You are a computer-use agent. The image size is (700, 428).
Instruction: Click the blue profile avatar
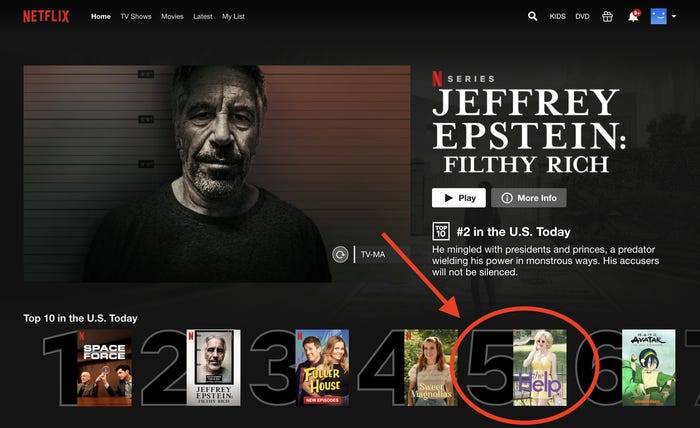(658, 17)
